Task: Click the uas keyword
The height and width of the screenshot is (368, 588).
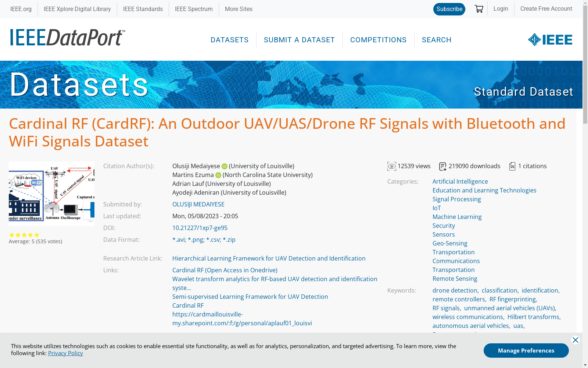Action: click(519, 326)
